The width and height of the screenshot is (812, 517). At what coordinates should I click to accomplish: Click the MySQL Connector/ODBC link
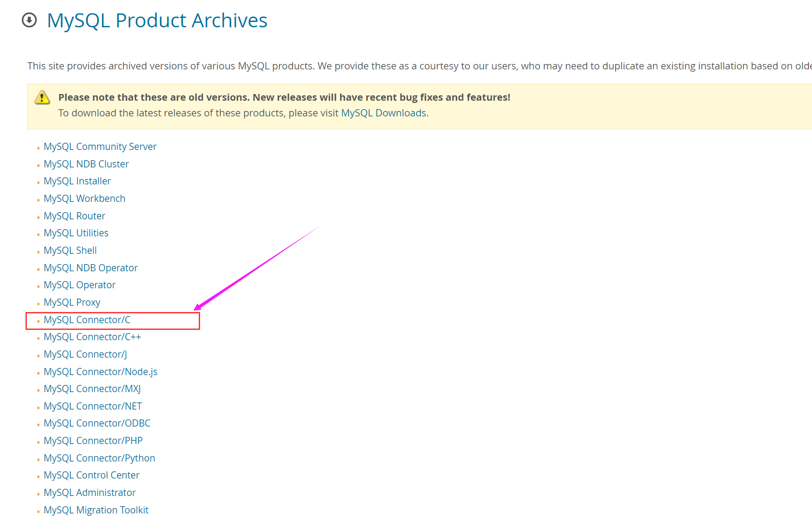point(97,423)
